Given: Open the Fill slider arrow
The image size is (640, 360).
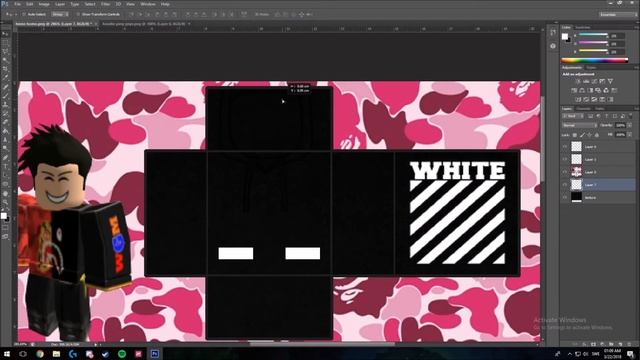Looking at the screenshot, I should pos(629,135).
